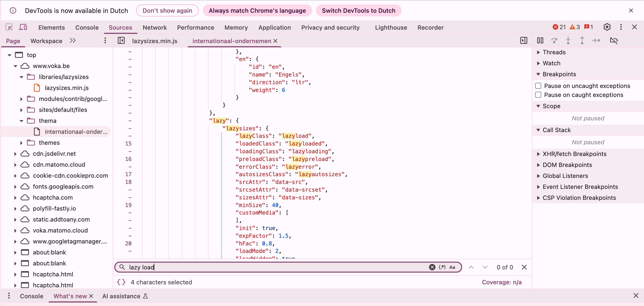Viewport: 644px width, 306px height.
Task: Open the lazysizes.min.js file tab
Action: [x=154, y=41]
